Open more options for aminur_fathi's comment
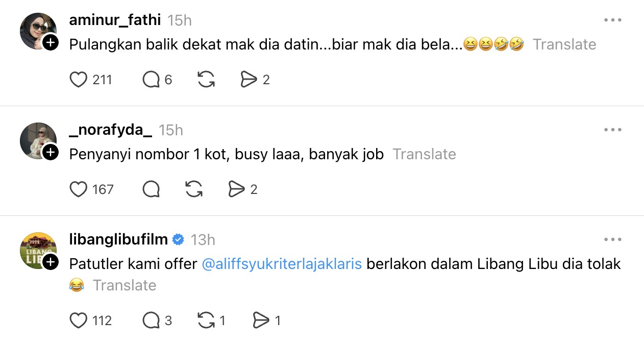 coord(612,20)
